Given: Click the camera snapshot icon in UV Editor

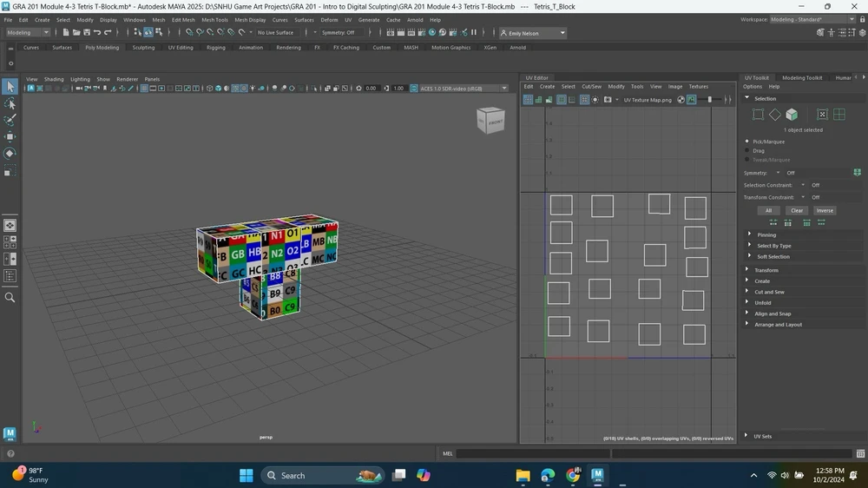Looking at the screenshot, I should 608,100.
